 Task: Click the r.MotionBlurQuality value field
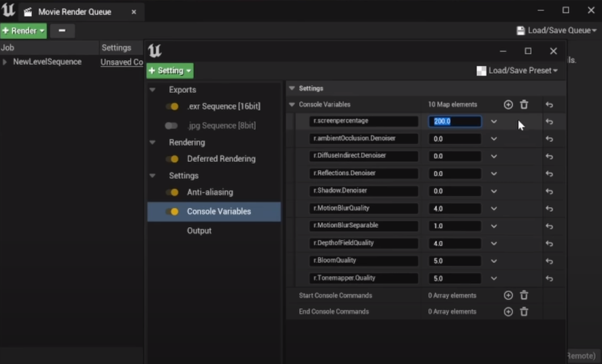(454, 208)
